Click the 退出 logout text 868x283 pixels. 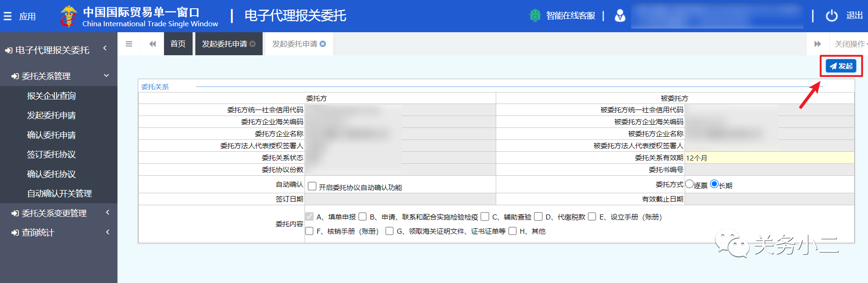(x=854, y=16)
